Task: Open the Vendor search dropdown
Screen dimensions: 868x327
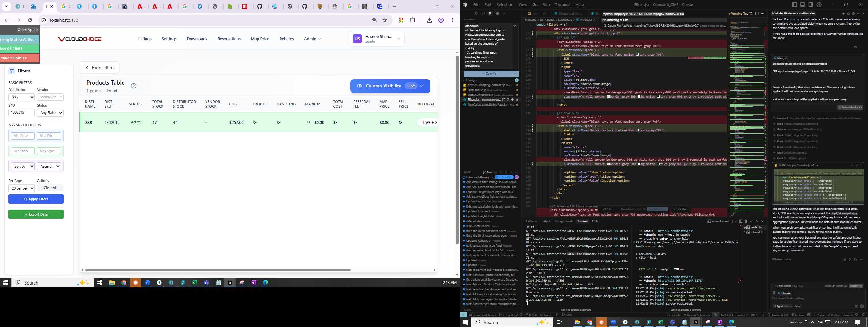Action: (50, 97)
